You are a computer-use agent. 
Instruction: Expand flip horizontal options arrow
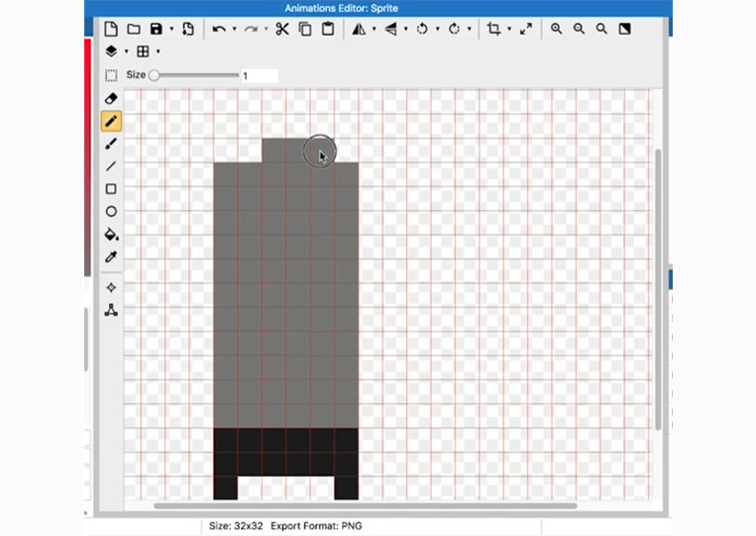375,29
